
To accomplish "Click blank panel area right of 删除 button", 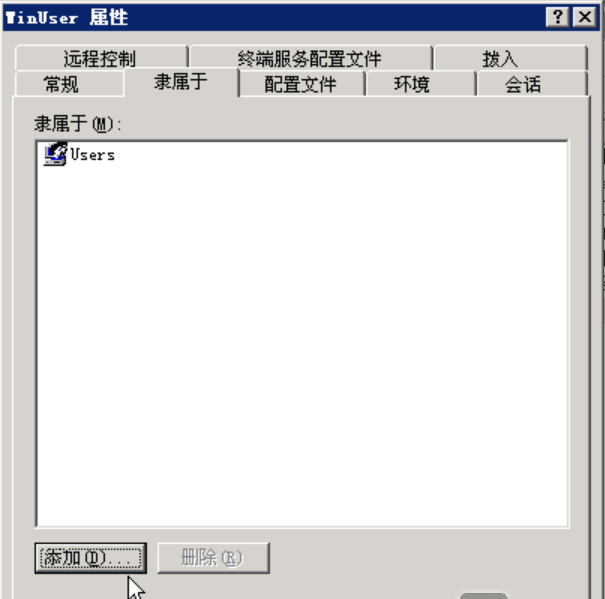I will (424, 558).
